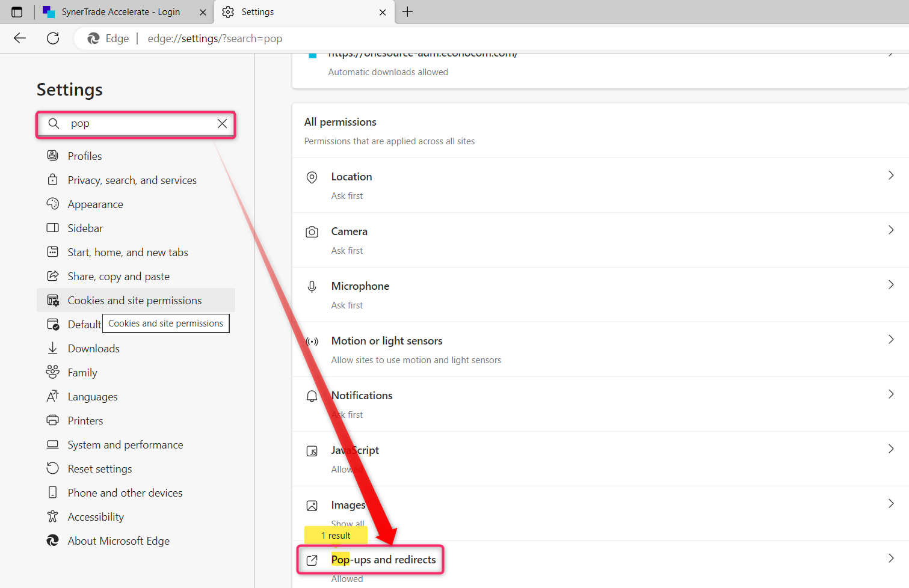Expand Motion or light sensors chevron
Screen dimensions: 909x588
coord(891,340)
